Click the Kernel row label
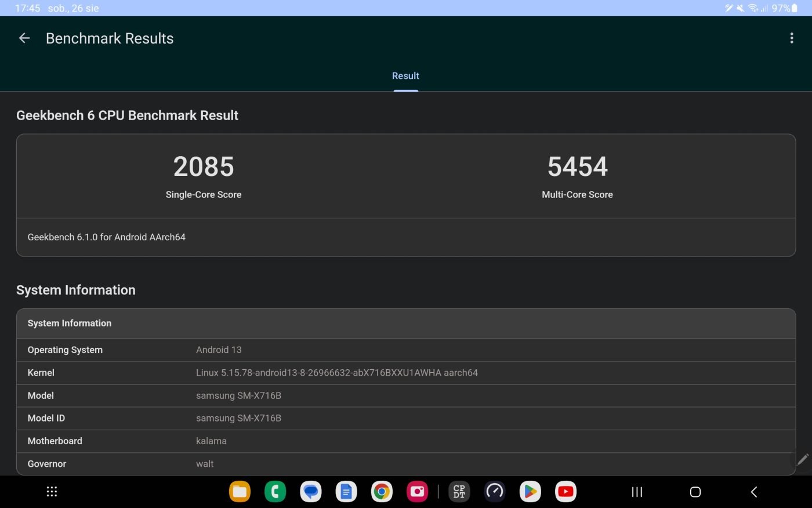 point(41,373)
